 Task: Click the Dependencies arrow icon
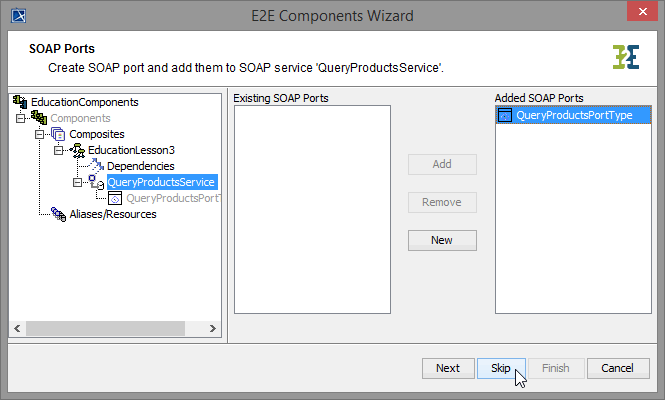(x=97, y=166)
